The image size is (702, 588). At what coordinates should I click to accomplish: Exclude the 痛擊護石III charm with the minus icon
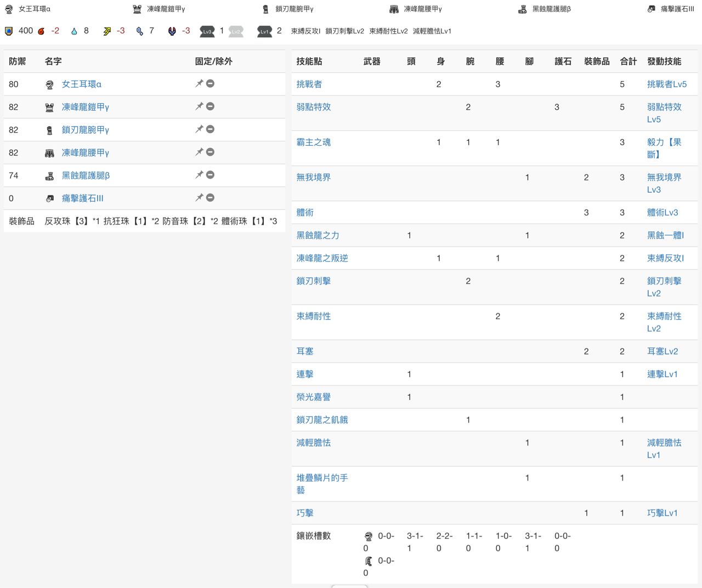click(x=210, y=198)
